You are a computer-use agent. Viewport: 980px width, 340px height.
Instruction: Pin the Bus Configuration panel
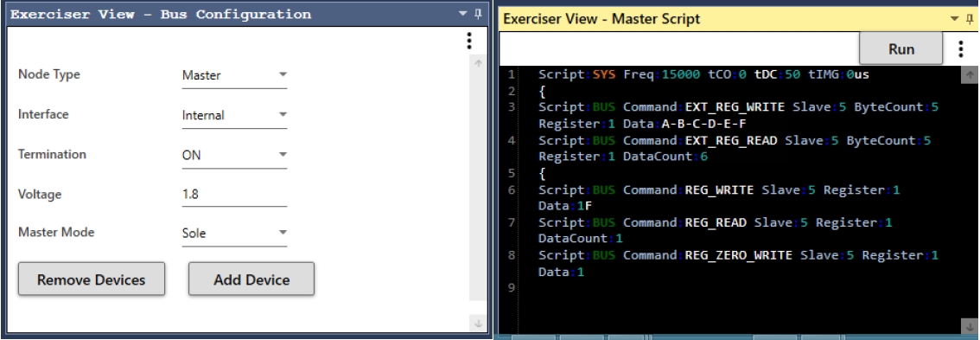point(478,14)
